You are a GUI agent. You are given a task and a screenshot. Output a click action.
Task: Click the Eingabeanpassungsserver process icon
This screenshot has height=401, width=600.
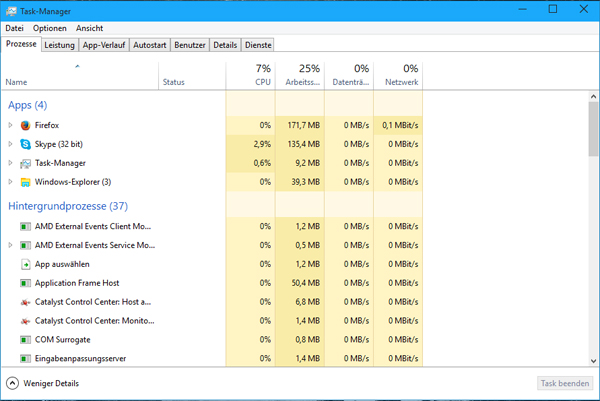click(25, 359)
